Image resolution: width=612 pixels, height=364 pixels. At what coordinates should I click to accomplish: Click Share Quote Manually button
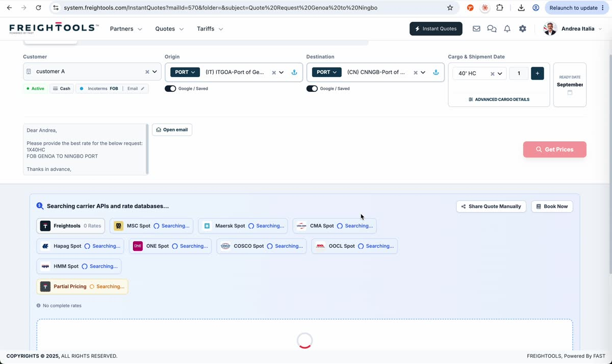point(491,206)
